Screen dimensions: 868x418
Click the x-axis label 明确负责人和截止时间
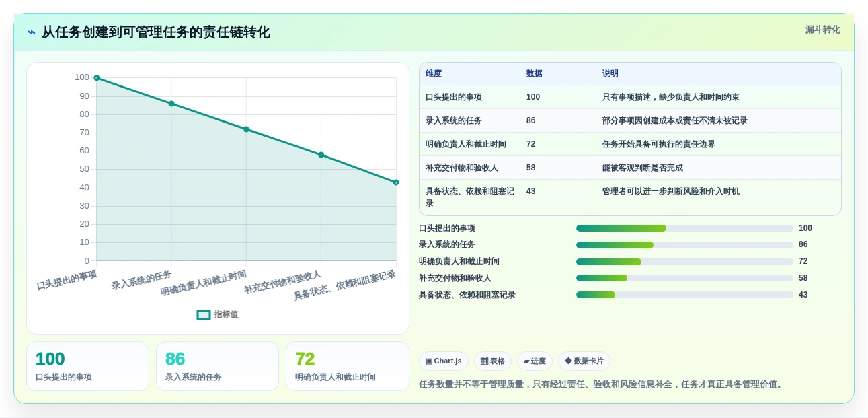(x=204, y=283)
